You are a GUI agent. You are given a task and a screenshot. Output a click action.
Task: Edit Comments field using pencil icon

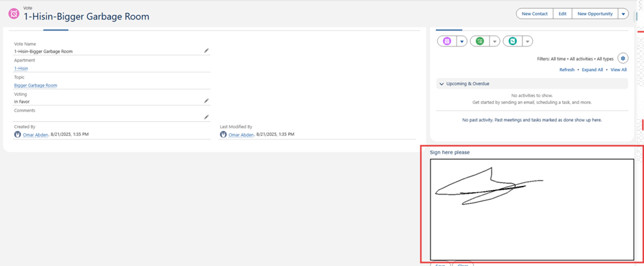point(206,117)
